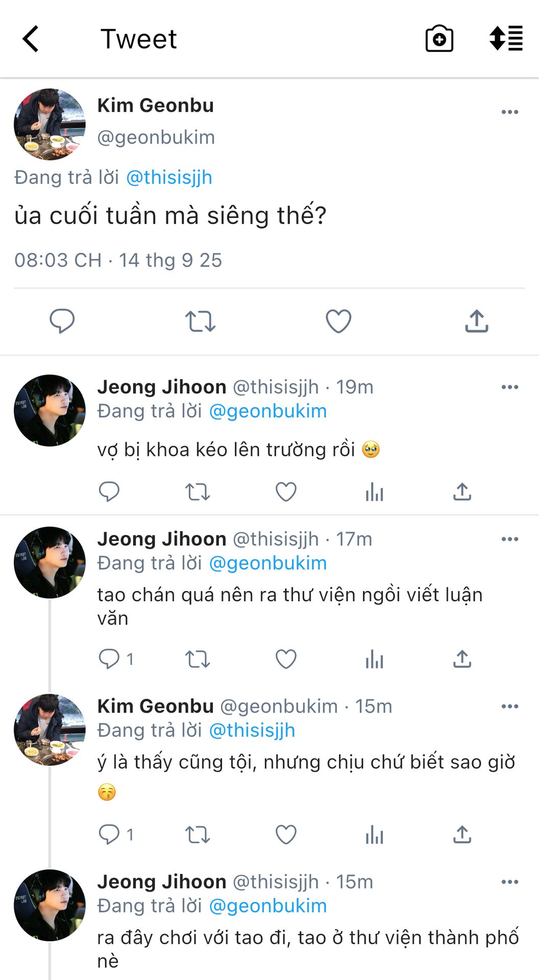Reply to Kim Geonbu's main tweet
Viewport: 539px width, 980px height.
[62, 321]
